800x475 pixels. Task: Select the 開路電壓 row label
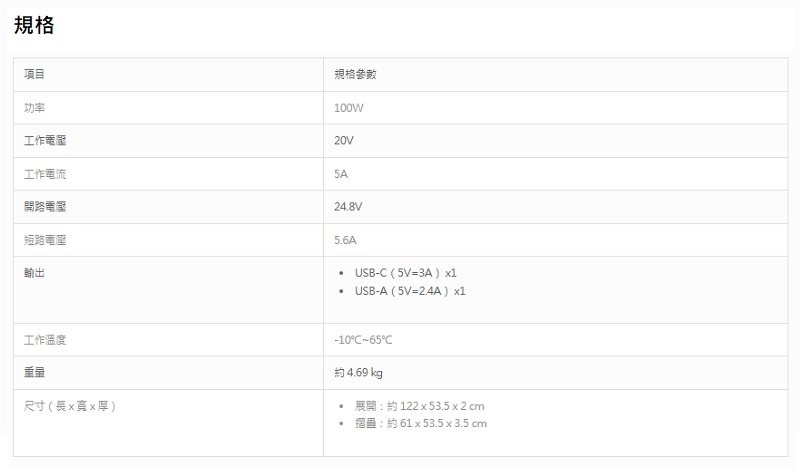click(x=45, y=207)
